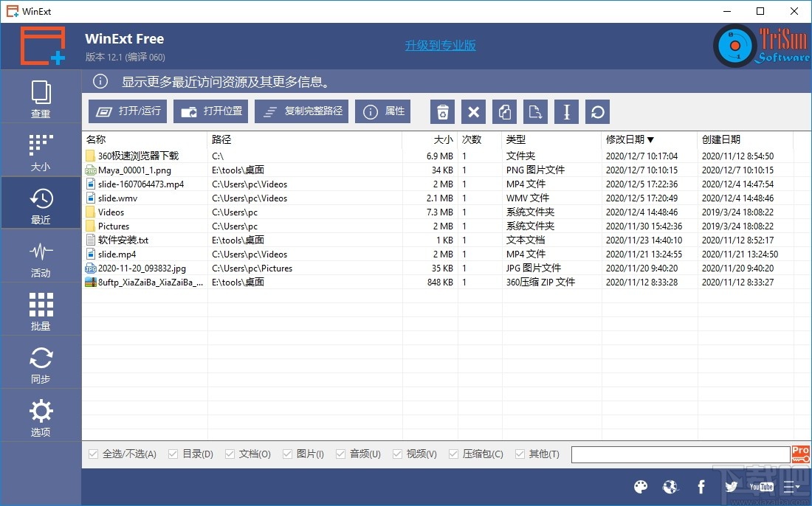Select the 查重 duplicate finder sidebar icon
The image size is (812, 506).
(41, 97)
